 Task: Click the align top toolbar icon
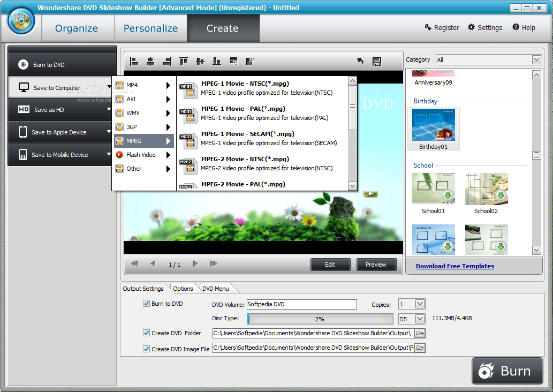coord(184,62)
